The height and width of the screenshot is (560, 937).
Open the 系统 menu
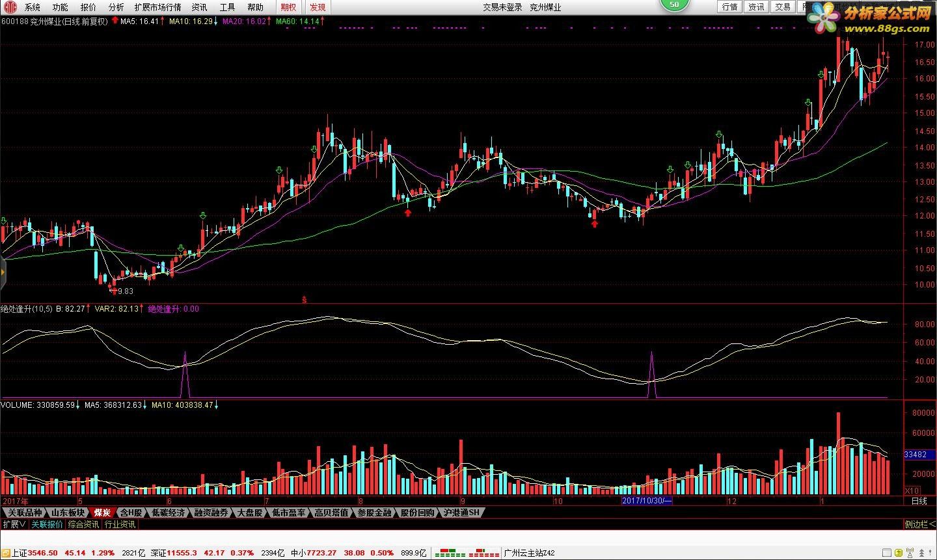pyautogui.click(x=32, y=7)
